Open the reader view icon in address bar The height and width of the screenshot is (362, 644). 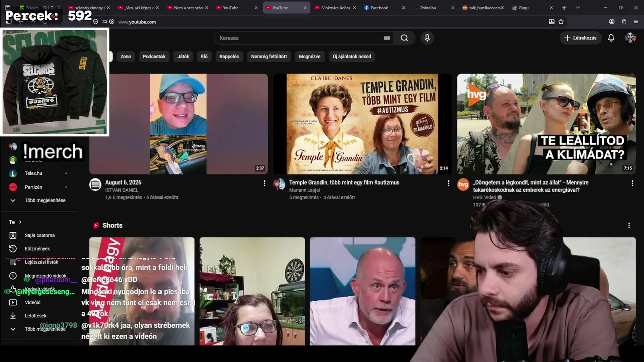pyautogui.click(x=552, y=22)
